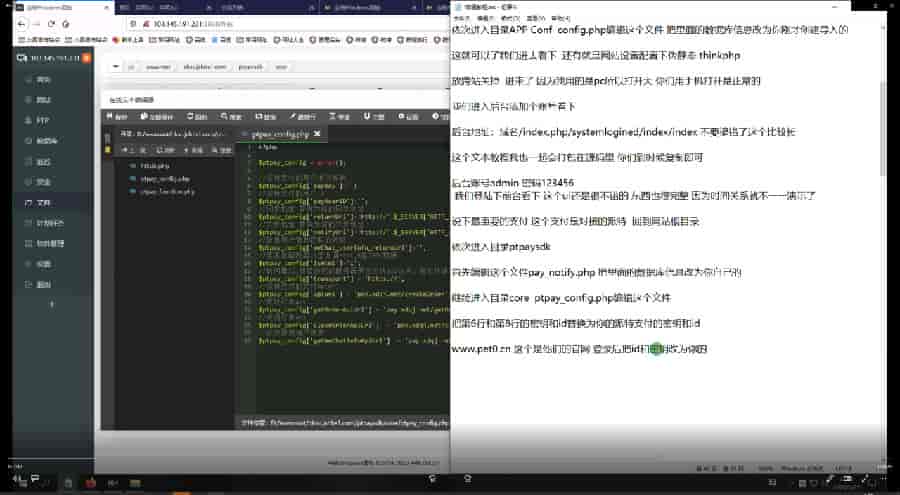
Task: Open Jump to line (跳转行) in editor
Action: [x=303, y=117]
